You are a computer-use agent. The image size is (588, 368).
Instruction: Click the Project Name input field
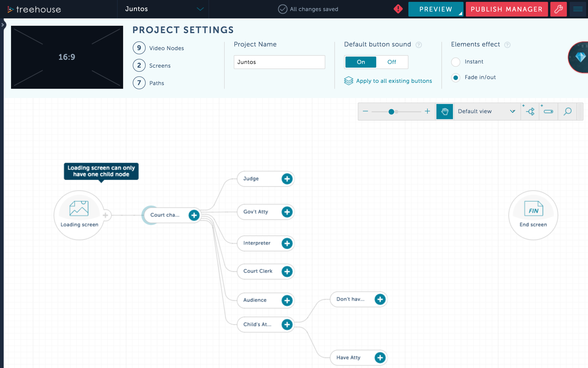pyautogui.click(x=279, y=62)
